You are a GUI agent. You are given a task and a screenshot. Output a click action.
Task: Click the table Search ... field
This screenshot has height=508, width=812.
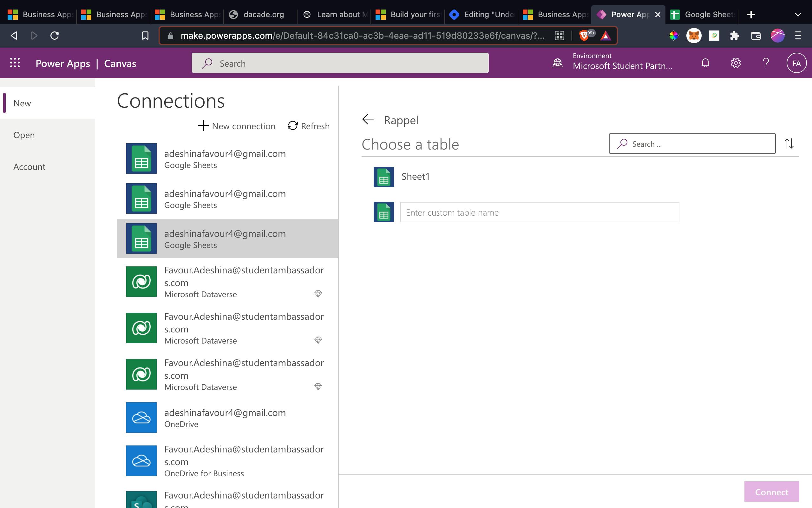pos(692,144)
